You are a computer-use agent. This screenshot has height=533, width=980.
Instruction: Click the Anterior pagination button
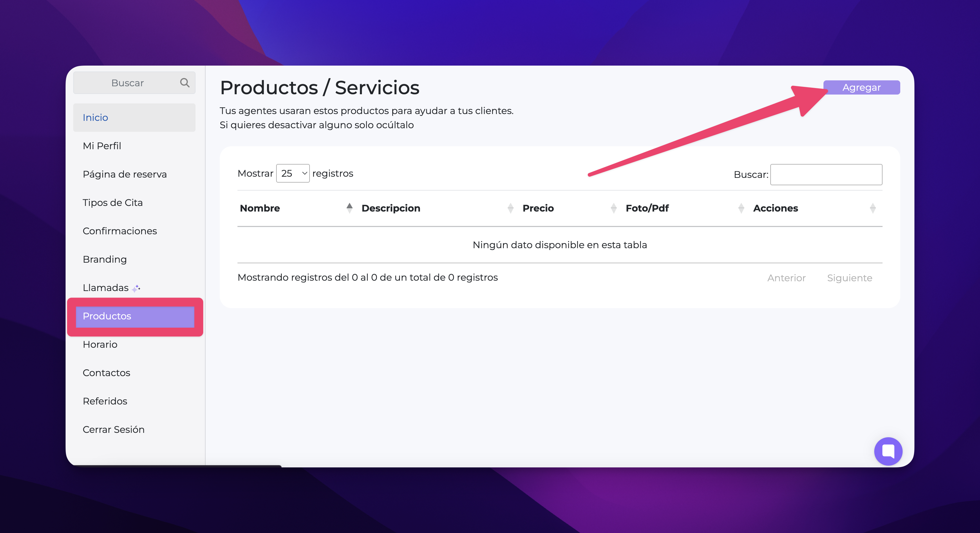point(786,278)
